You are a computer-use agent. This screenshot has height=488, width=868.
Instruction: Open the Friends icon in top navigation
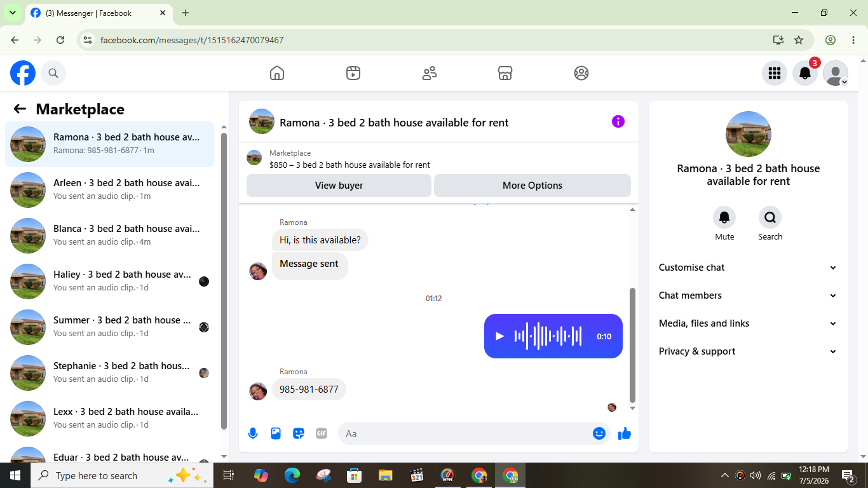pyautogui.click(x=430, y=73)
